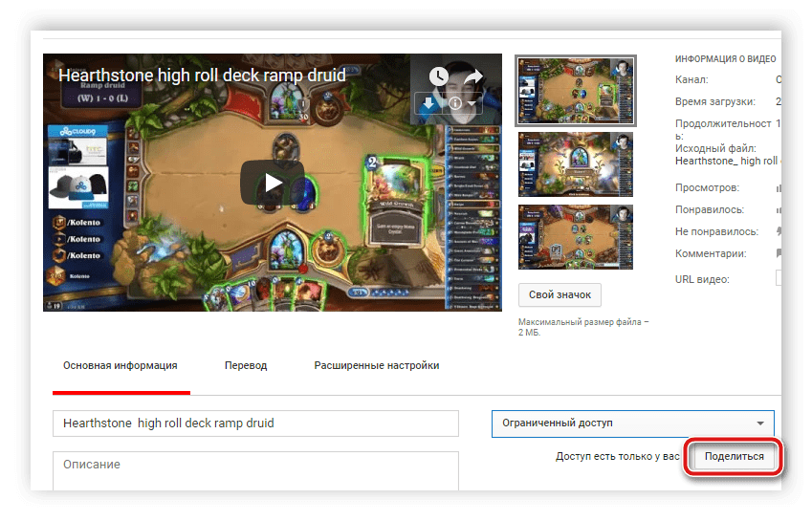Click the Комментарии: label
The height and width of the screenshot is (521, 812).
point(711,254)
